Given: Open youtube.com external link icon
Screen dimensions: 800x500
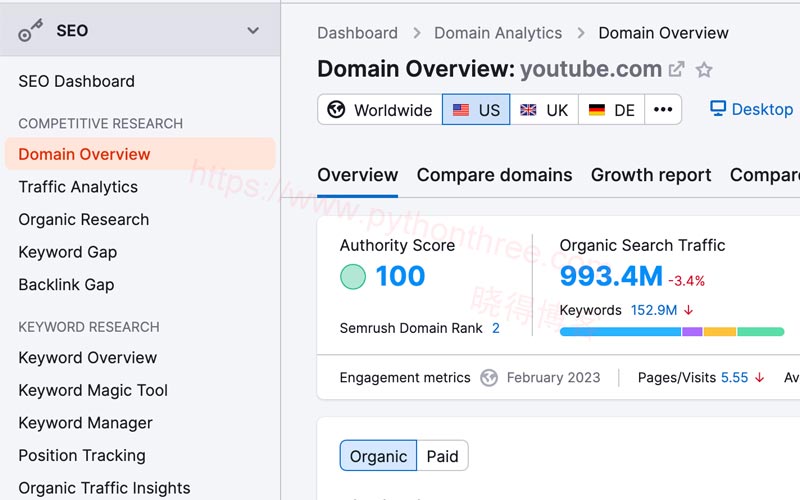Looking at the screenshot, I should pyautogui.click(x=677, y=69).
